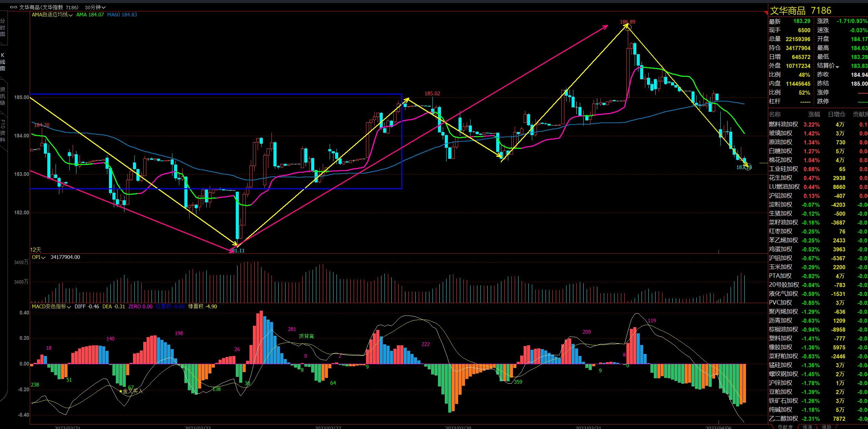Image resolution: width=868 pixels, height=429 pixels.
Task: Expand the MACD变色指标 indicator dropdown
Action: [69, 307]
